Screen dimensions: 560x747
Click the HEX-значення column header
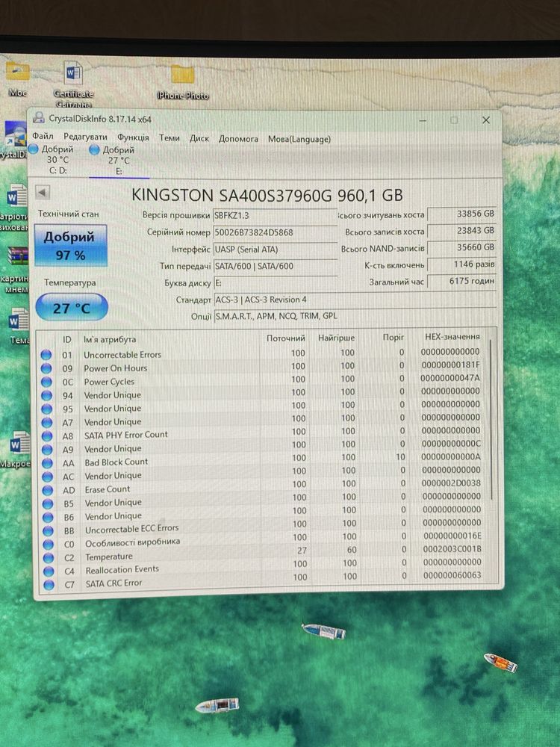(x=452, y=337)
